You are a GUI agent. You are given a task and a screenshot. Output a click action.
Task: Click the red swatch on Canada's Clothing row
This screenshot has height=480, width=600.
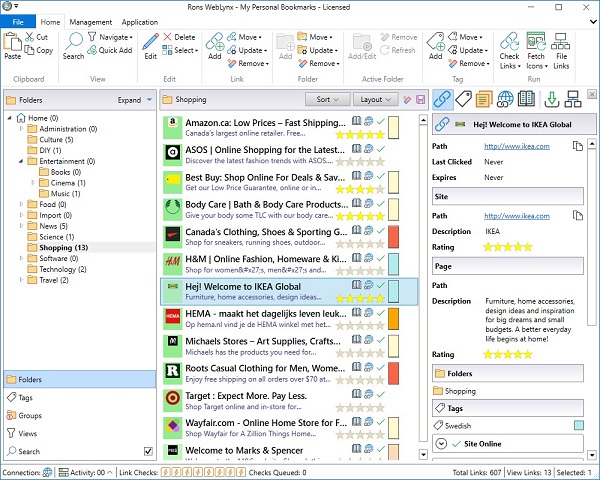[x=393, y=237]
